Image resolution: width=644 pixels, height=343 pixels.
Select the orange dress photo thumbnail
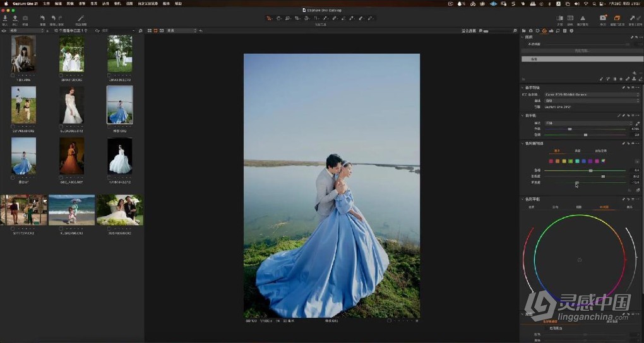[x=71, y=156]
